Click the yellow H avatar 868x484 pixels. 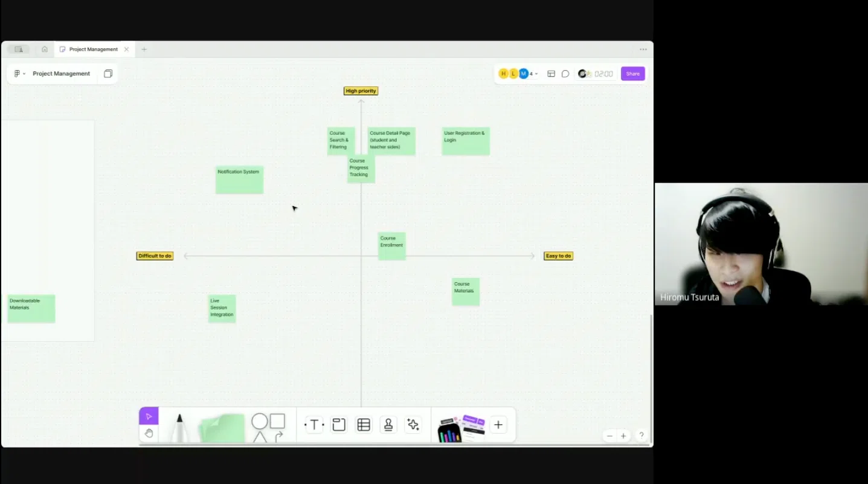pos(504,74)
